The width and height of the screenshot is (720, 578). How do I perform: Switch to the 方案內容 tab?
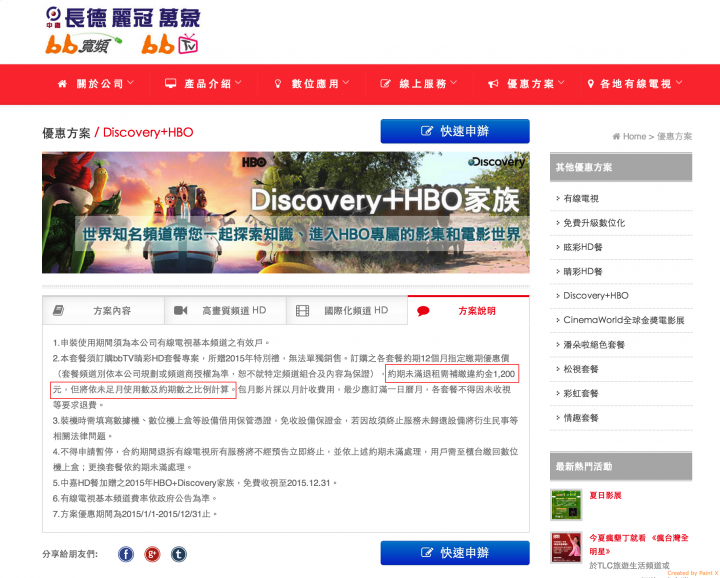point(103,311)
